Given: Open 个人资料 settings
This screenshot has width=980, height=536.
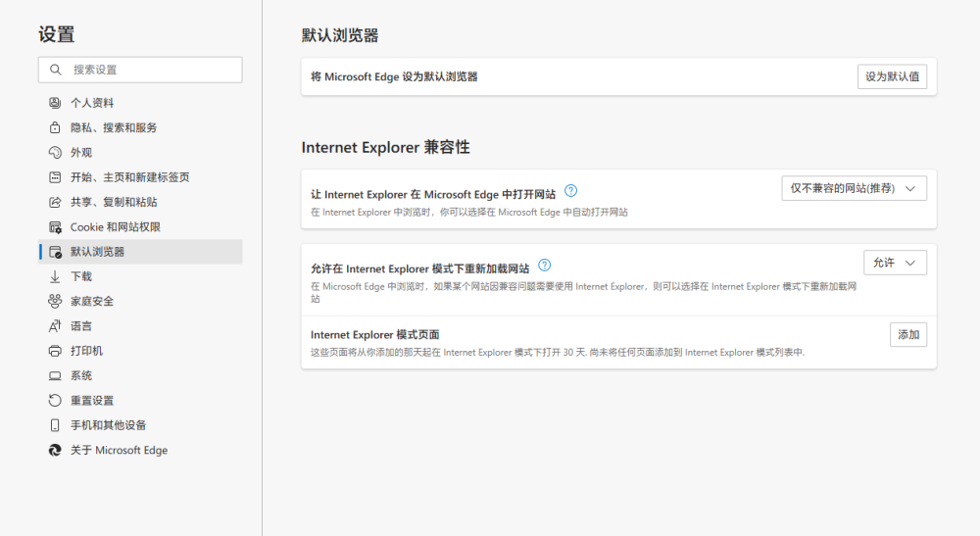Looking at the screenshot, I should click(140, 103).
